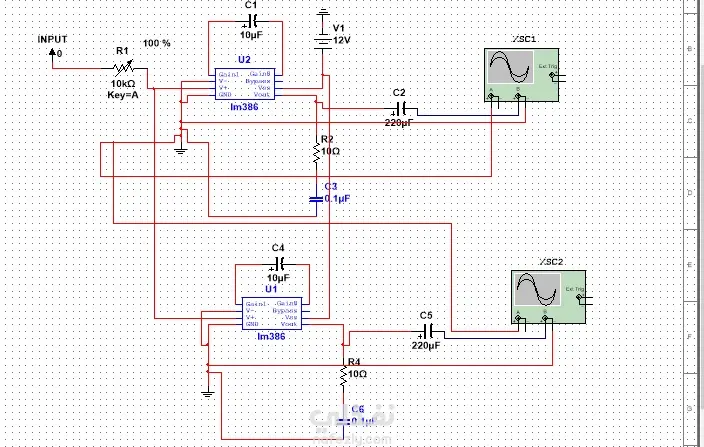Screen dimensions: 704x447
Task: Select capacitor C2 220µF symbol
Action: pyautogui.click(x=401, y=108)
